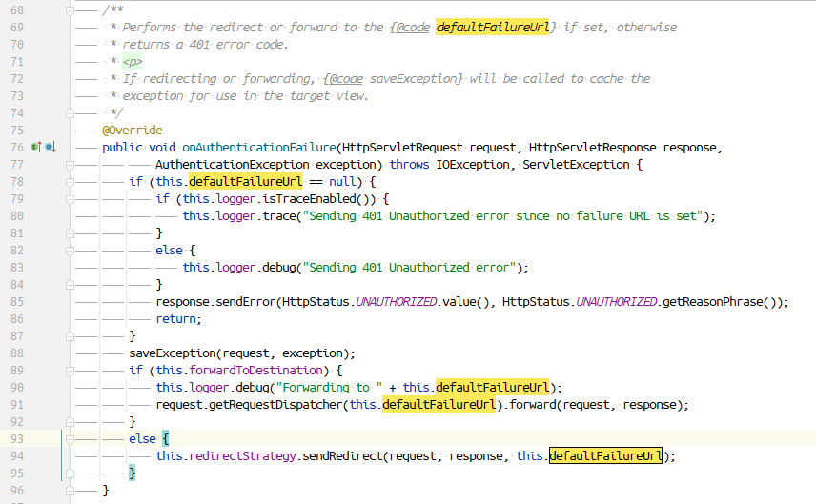
Task: Click the forwardToDestination field
Action: coord(255,371)
